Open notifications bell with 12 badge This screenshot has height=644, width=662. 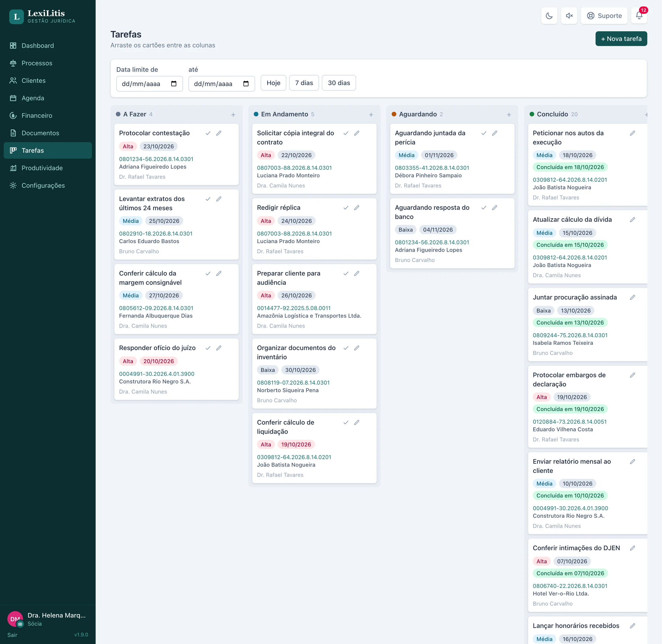(639, 16)
